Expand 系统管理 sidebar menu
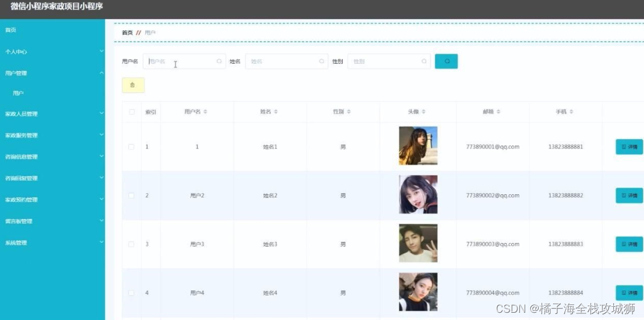This screenshot has width=644, height=320. click(x=52, y=242)
